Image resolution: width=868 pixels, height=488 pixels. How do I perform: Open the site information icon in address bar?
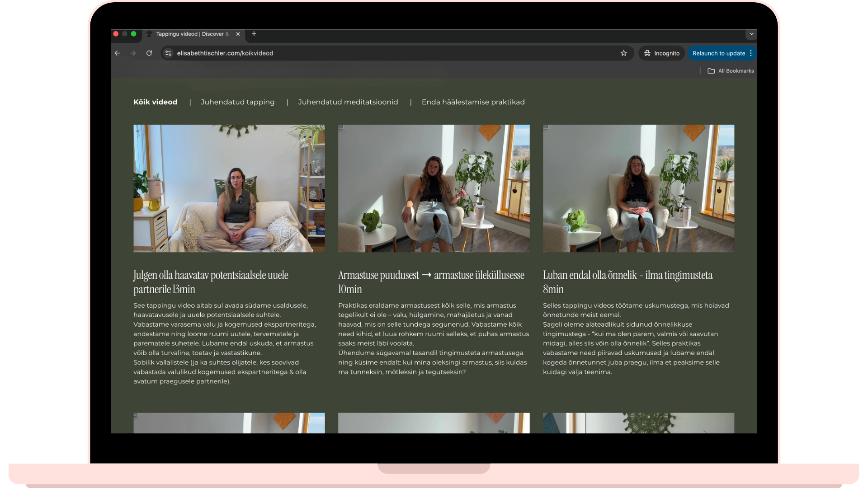[x=168, y=53]
